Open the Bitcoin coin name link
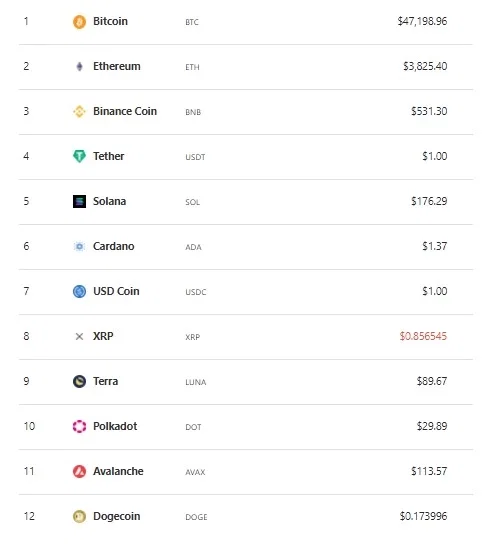 [110, 21]
